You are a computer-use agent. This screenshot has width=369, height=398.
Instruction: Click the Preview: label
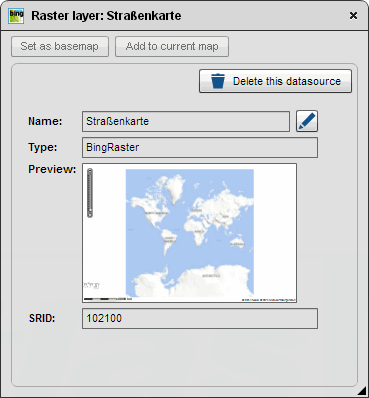(x=52, y=169)
